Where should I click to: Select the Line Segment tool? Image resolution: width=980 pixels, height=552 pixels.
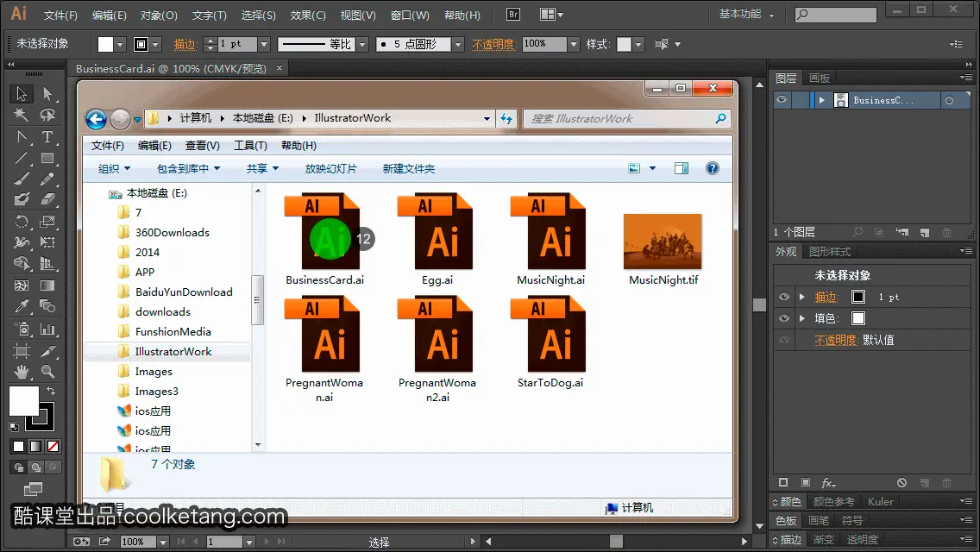22,158
